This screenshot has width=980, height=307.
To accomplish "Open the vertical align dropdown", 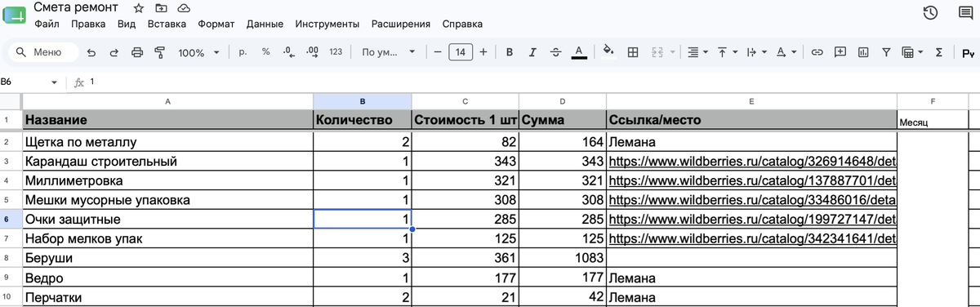I will point(727,52).
